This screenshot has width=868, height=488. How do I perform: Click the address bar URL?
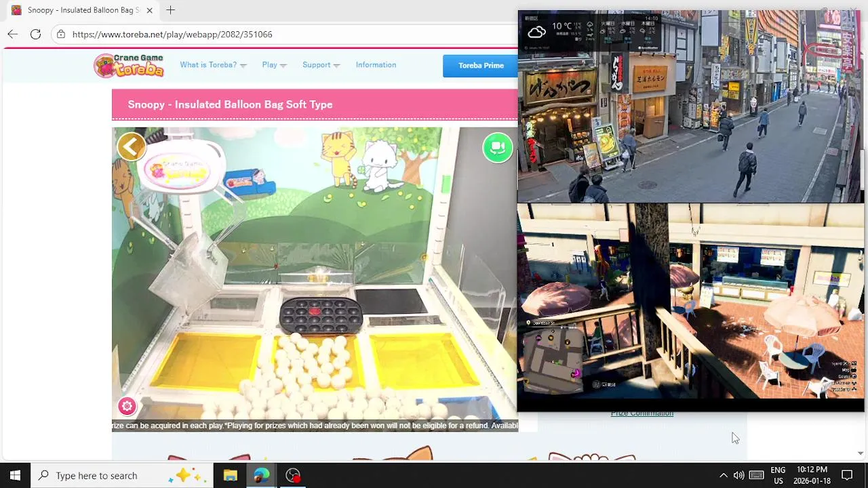tap(172, 34)
